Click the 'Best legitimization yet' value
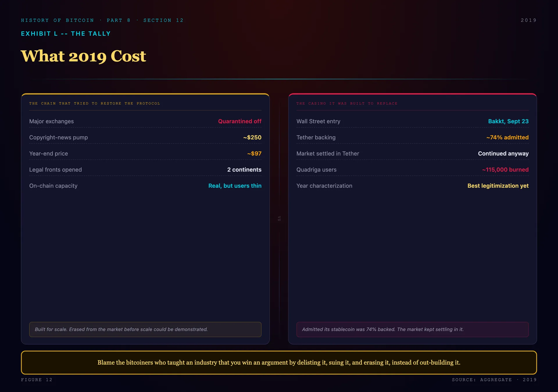 [498, 186]
